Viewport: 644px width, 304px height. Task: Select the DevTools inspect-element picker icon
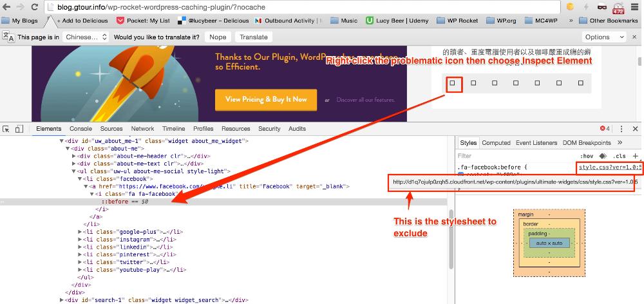click(6, 129)
